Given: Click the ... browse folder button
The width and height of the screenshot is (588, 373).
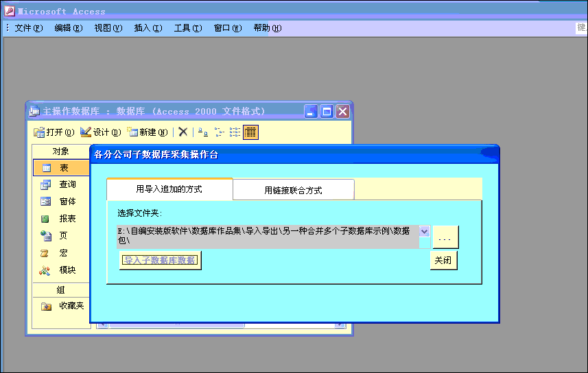Looking at the screenshot, I should point(445,237).
